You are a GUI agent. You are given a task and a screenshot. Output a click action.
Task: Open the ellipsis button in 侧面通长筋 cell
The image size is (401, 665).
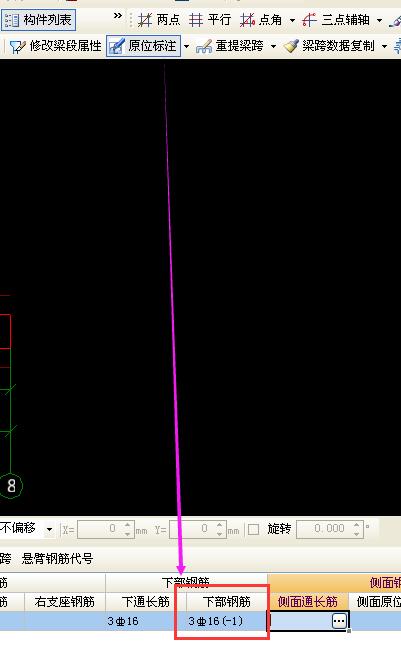click(x=339, y=621)
